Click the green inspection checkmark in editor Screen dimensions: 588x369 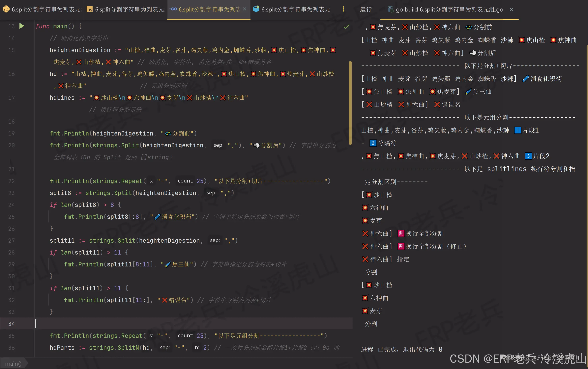[346, 27]
